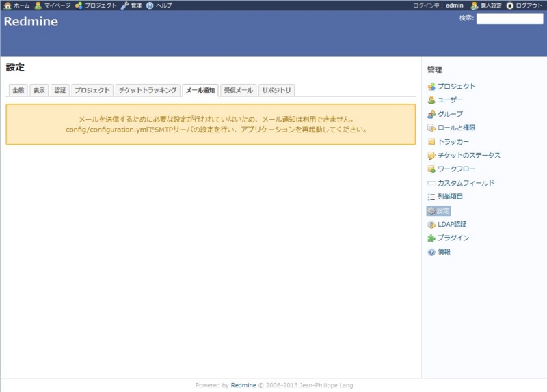Open ヘルプ link
The width and height of the screenshot is (547, 392).
(164, 5)
